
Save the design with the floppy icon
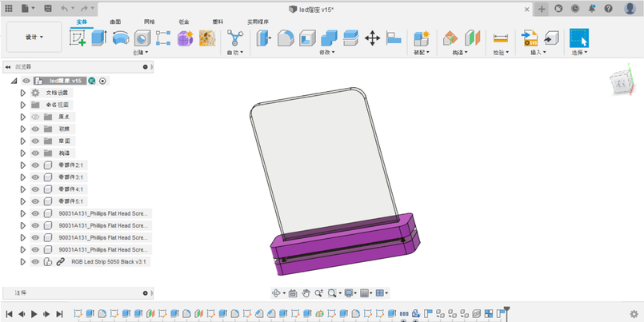point(48,8)
